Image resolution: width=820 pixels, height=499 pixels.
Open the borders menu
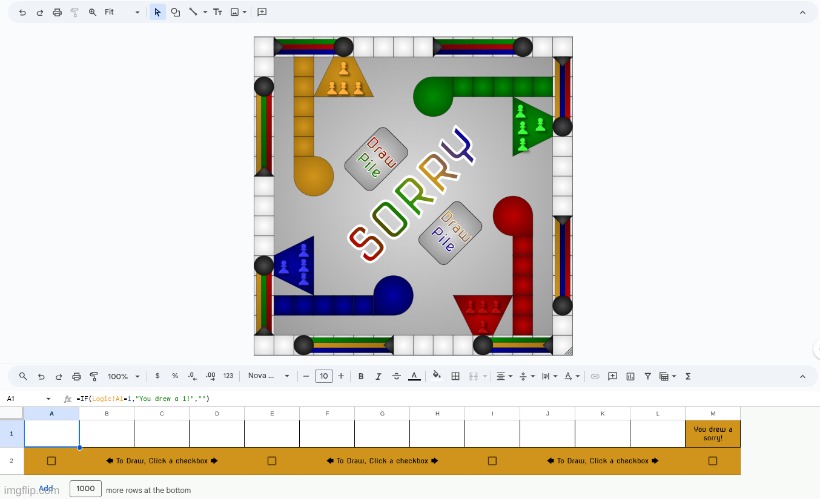455,376
